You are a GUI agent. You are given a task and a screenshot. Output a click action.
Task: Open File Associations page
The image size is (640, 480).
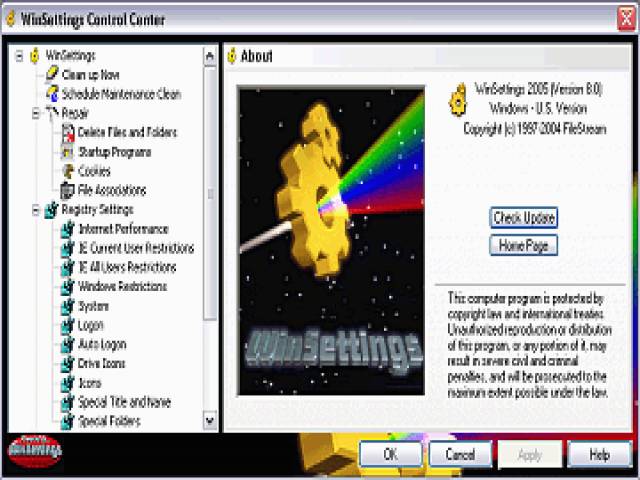coord(112,190)
